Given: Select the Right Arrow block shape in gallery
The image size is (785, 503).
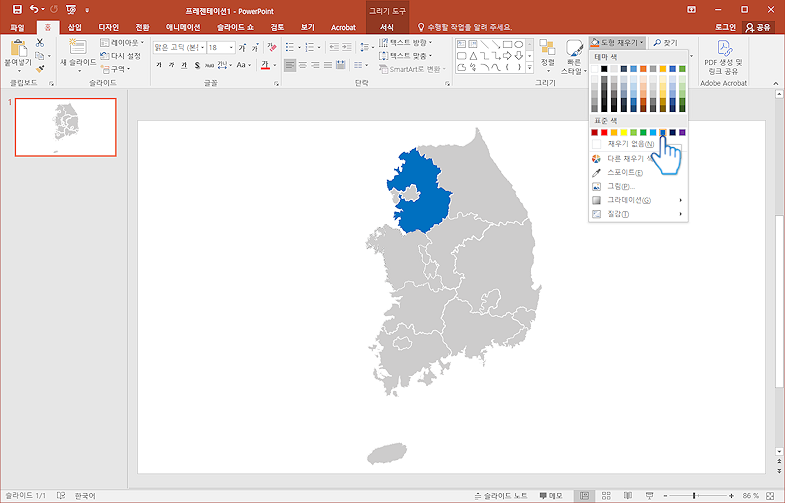Looking at the screenshot, I should coord(507,56).
